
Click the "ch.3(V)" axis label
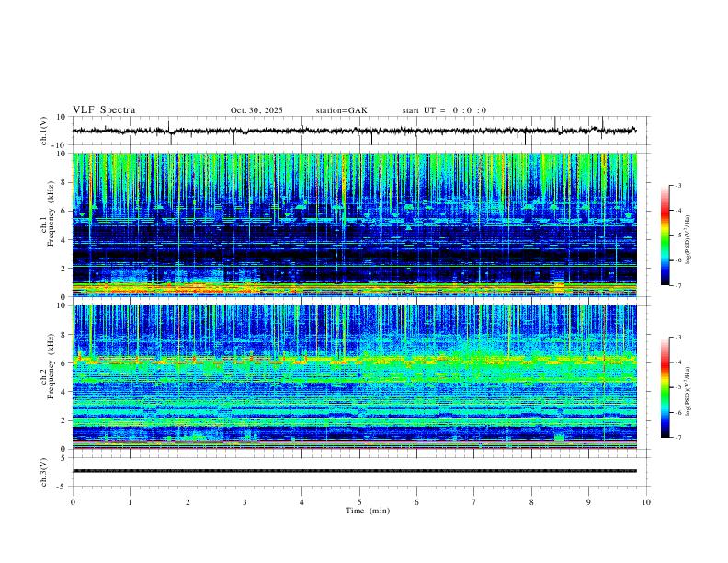(x=44, y=473)
